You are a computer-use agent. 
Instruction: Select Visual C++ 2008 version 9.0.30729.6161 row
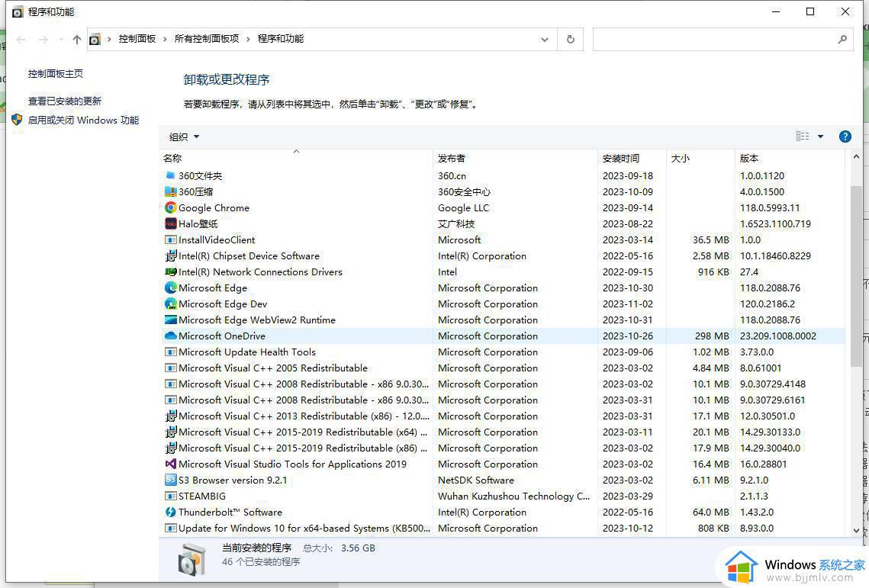point(504,400)
